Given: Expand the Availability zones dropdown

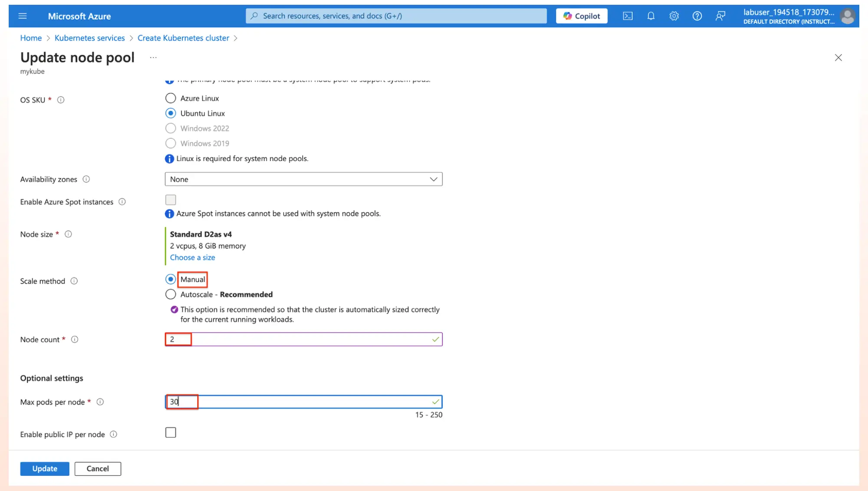Looking at the screenshot, I should (x=304, y=179).
